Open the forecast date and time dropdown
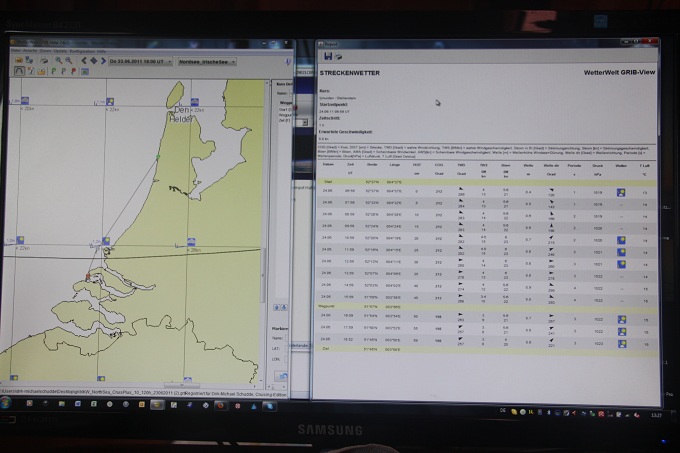The height and width of the screenshot is (453, 680). 170,60
